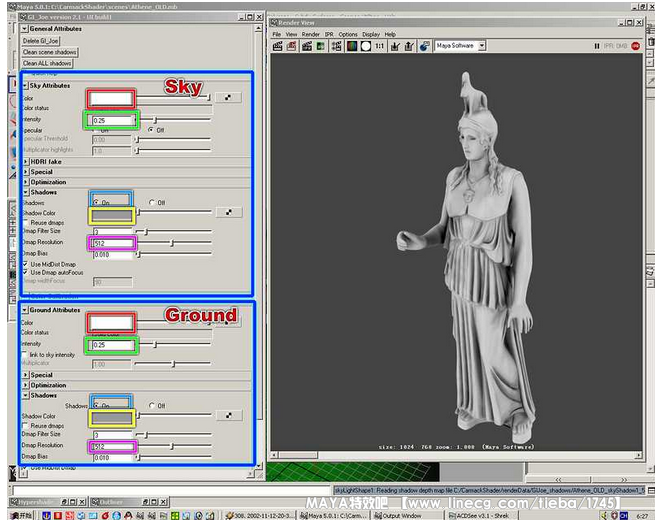Collapse the Ground Attributes section
Screen dimensions: 655x520
coord(25,310)
